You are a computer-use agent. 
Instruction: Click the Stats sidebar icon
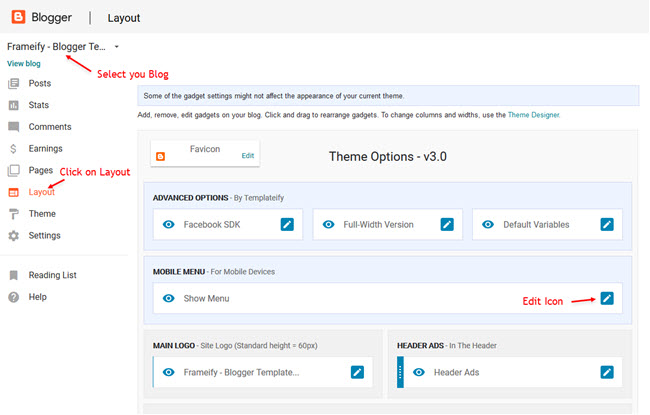[14, 105]
